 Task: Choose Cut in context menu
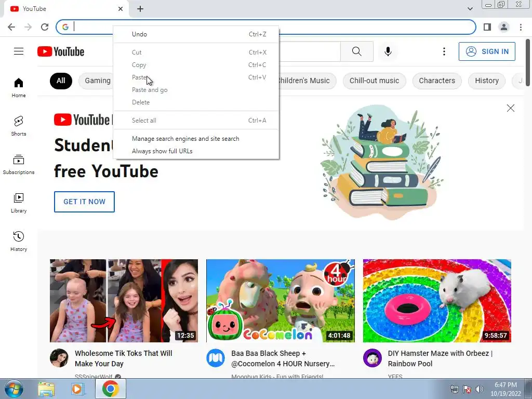point(196,52)
